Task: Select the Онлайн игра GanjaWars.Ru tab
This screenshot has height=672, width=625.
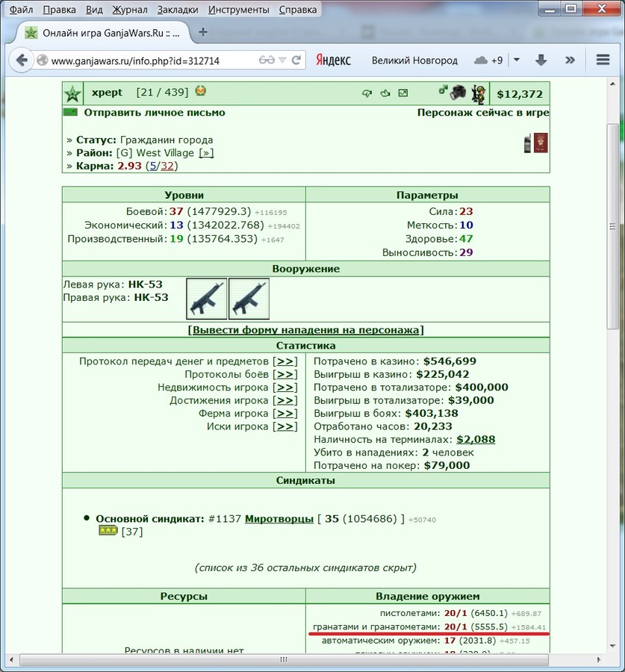Action: pos(103,33)
